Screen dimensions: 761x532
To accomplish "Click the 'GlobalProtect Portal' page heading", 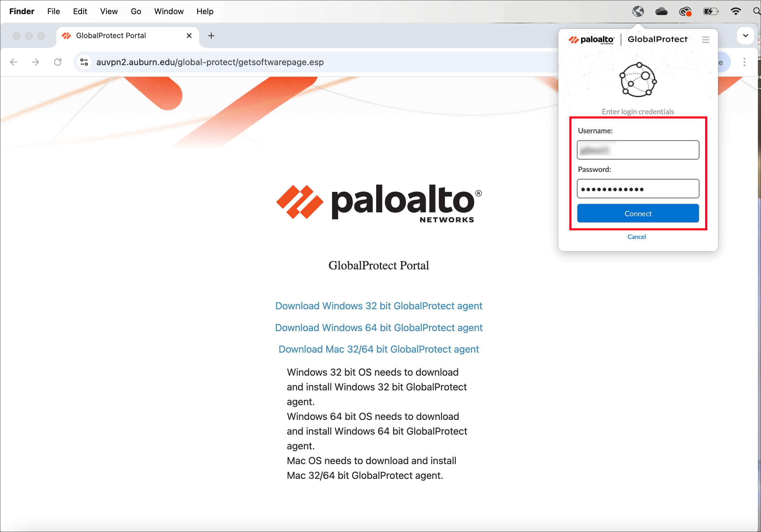I will (379, 265).
